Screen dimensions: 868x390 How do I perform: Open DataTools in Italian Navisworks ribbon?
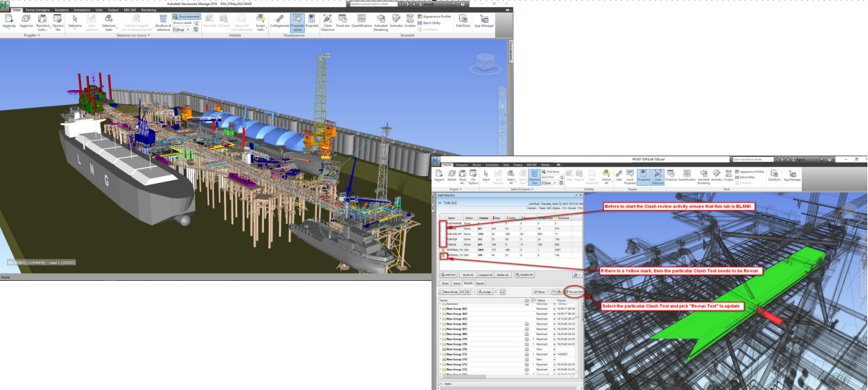463,20
